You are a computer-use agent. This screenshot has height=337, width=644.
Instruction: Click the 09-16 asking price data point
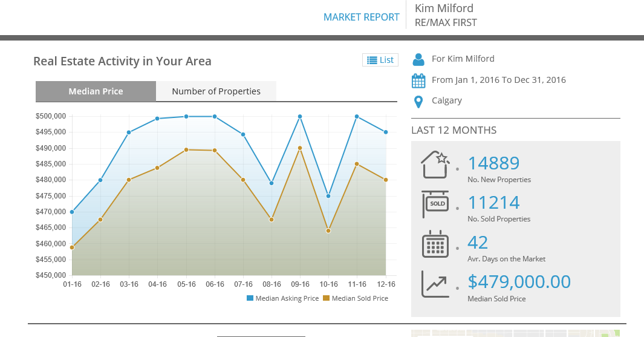pos(300,116)
